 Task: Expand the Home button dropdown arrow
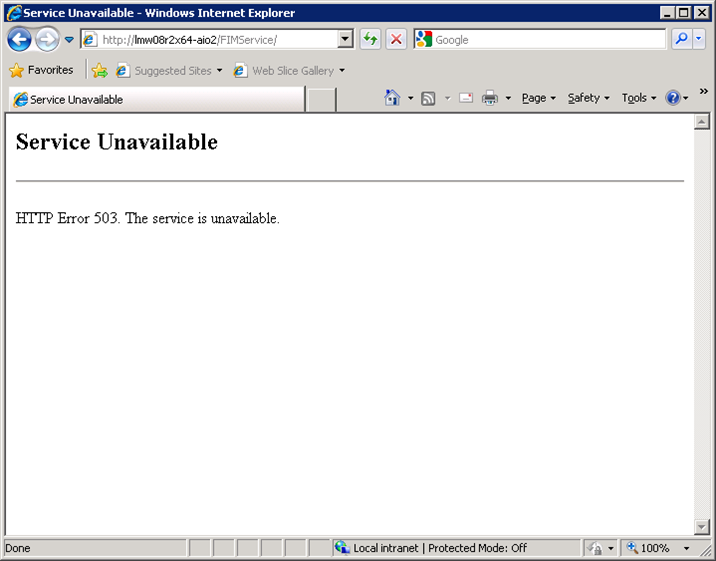[x=411, y=98]
